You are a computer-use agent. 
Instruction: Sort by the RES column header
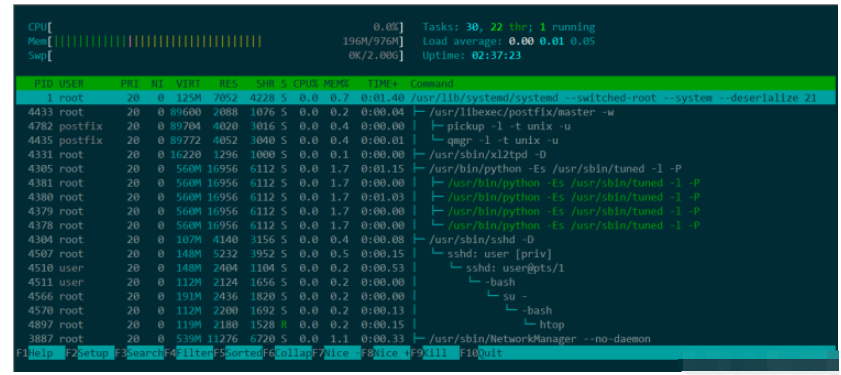[228, 84]
